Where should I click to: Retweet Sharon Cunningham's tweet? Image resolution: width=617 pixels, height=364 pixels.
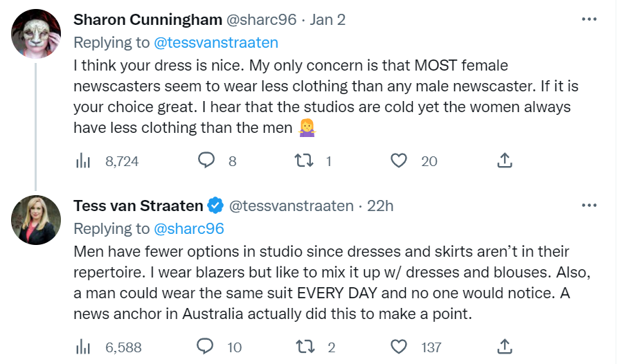pyautogui.click(x=304, y=161)
